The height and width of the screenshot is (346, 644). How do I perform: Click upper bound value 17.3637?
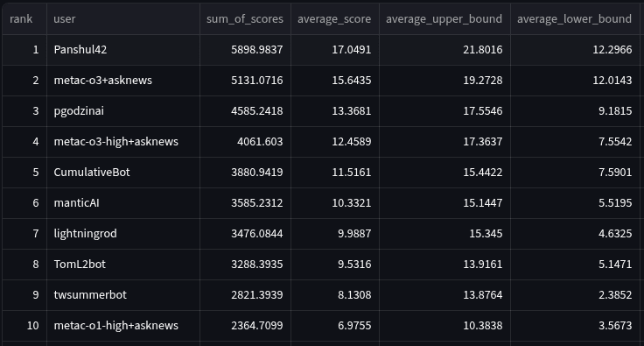(x=444, y=142)
